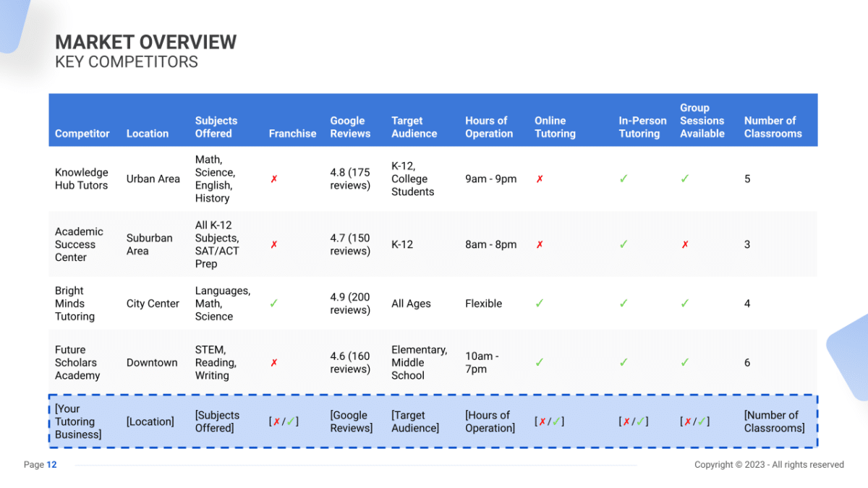The height and width of the screenshot is (488, 868).
Task: Click the "4.7 (150 reviews)" cell
Action: [x=350, y=244]
